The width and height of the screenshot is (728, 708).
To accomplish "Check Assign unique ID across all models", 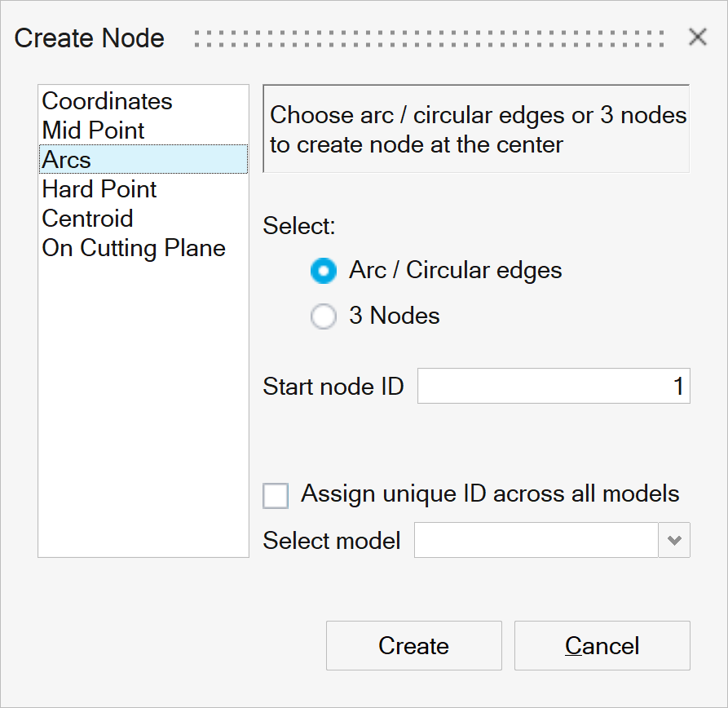I will click(276, 495).
